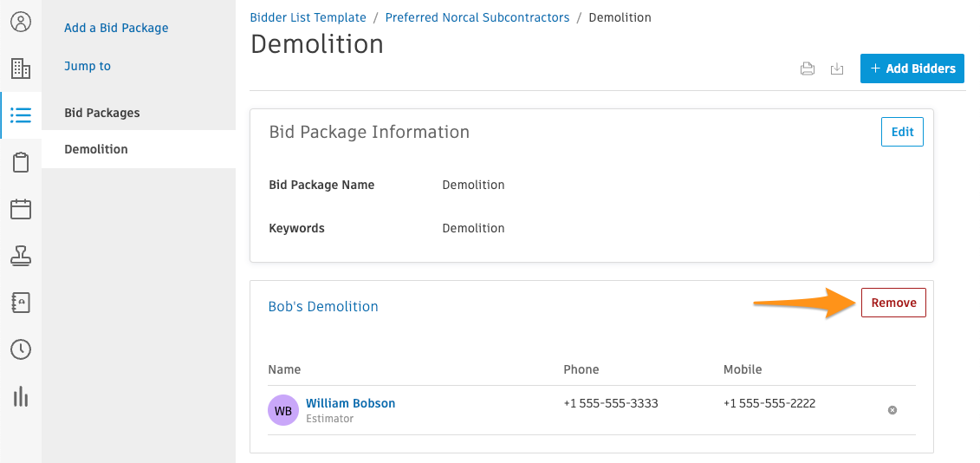The height and width of the screenshot is (463, 980).
Task: Open the William Bobson contact link
Action: coord(351,403)
